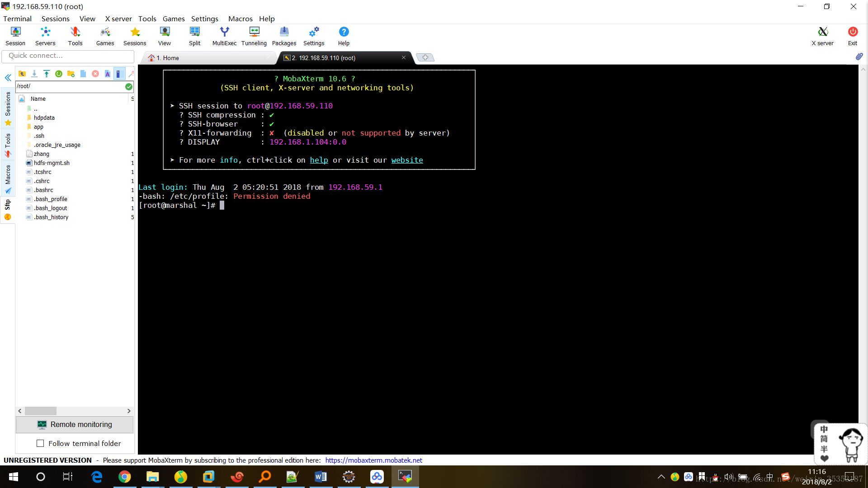Select the .bash_history file
This screenshot has width=868, height=488.
[51, 217]
